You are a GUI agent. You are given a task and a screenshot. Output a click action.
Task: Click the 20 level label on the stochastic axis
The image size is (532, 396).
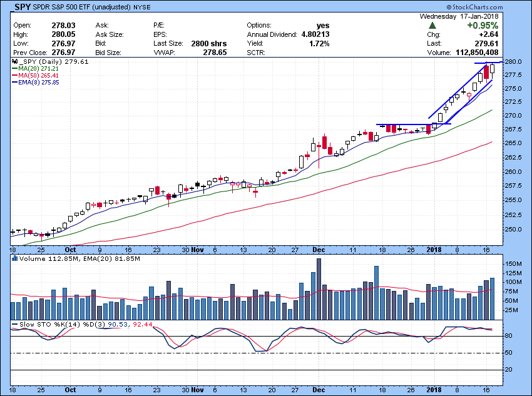click(508, 370)
